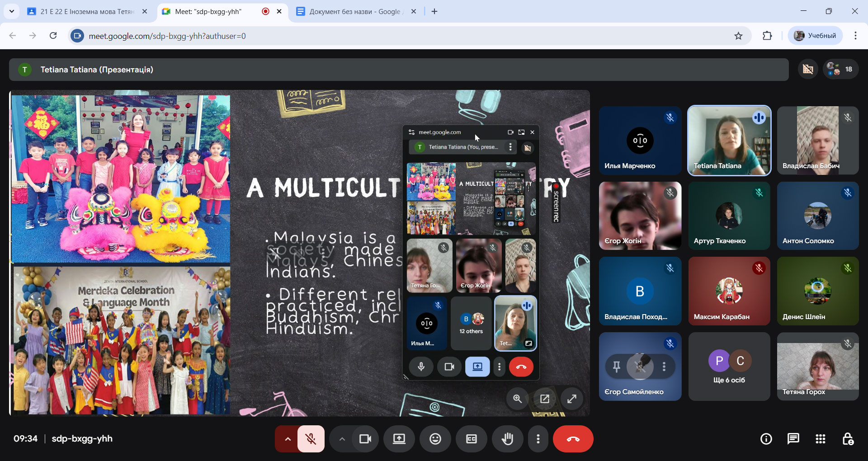Open the chat panel icon
The width and height of the screenshot is (868, 461).
click(793, 439)
